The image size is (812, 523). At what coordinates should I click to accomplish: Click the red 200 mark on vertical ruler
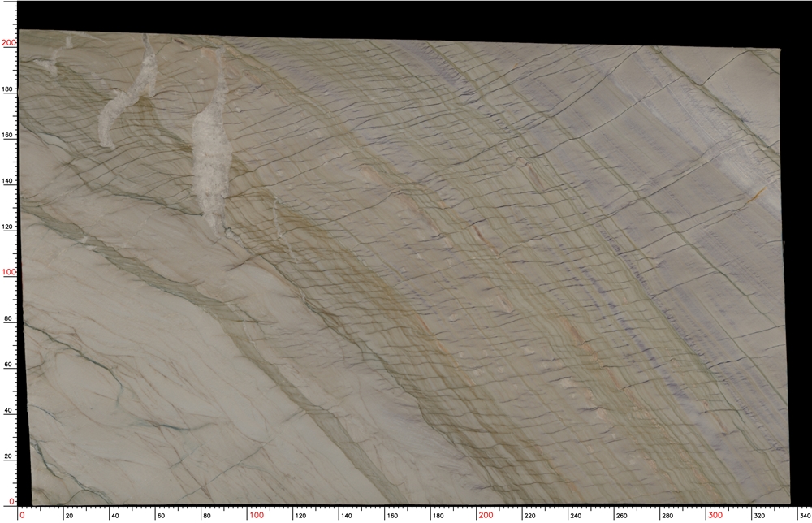coord(9,43)
